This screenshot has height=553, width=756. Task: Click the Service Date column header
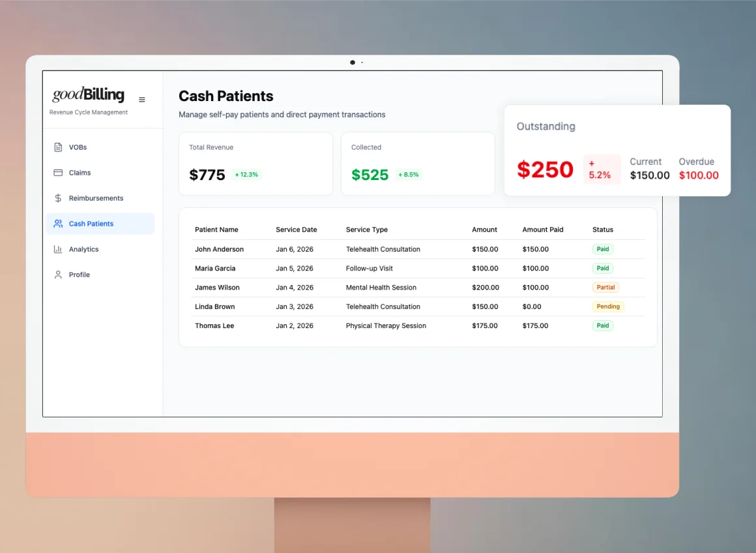pos(296,230)
